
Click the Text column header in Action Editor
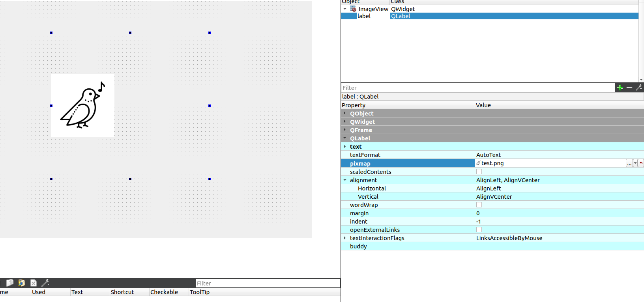pyautogui.click(x=90, y=292)
